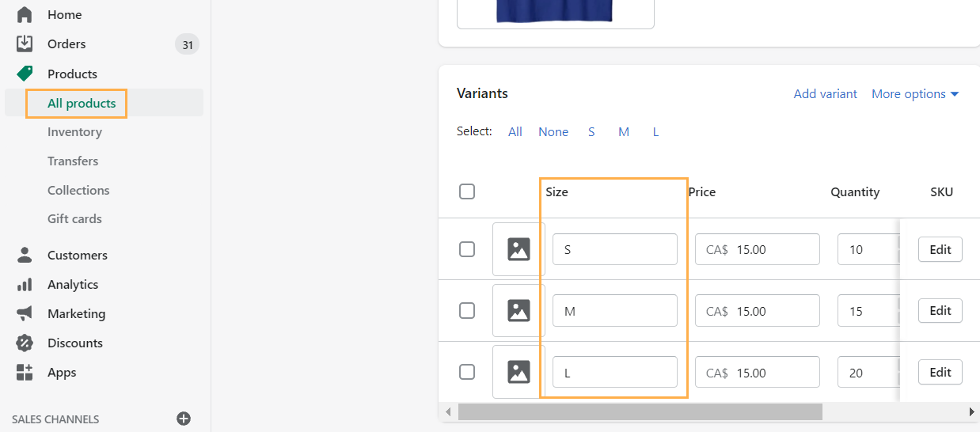Screen dimensions: 980x432
Task: Click Edit SKU button for M variant
Action: pos(940,311)
